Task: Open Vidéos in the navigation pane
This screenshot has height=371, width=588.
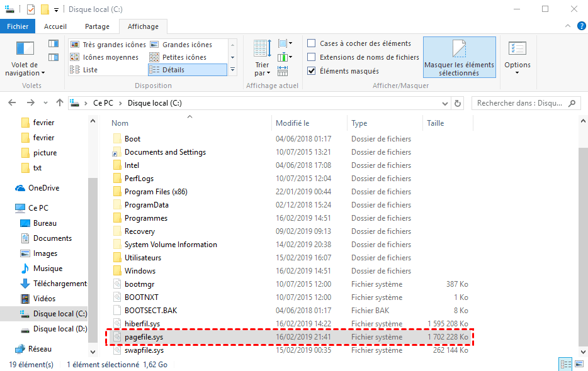Action: click(38, 298)
